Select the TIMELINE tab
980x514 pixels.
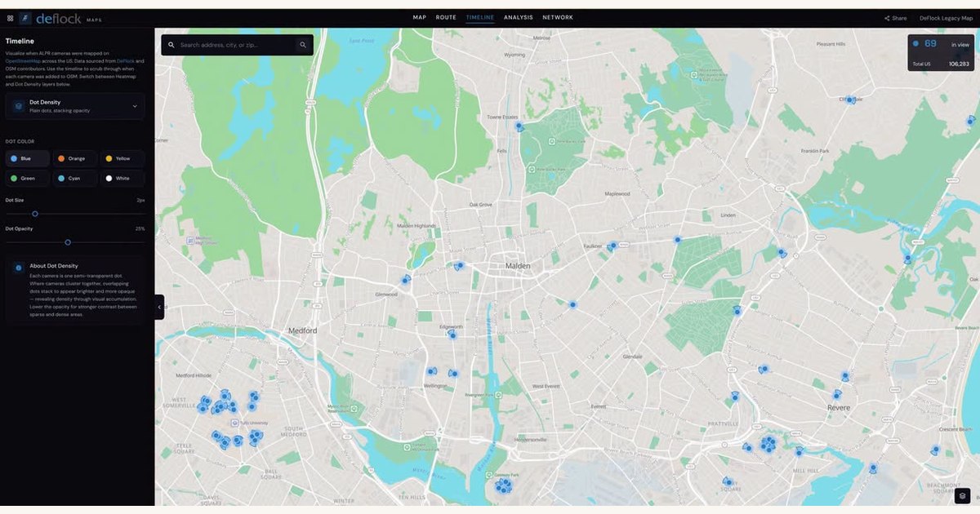480,17
